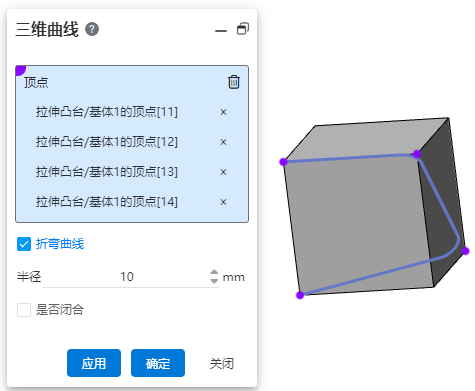
Task: Remove 顶点[14] with its X icon
Action: (223, 202)
